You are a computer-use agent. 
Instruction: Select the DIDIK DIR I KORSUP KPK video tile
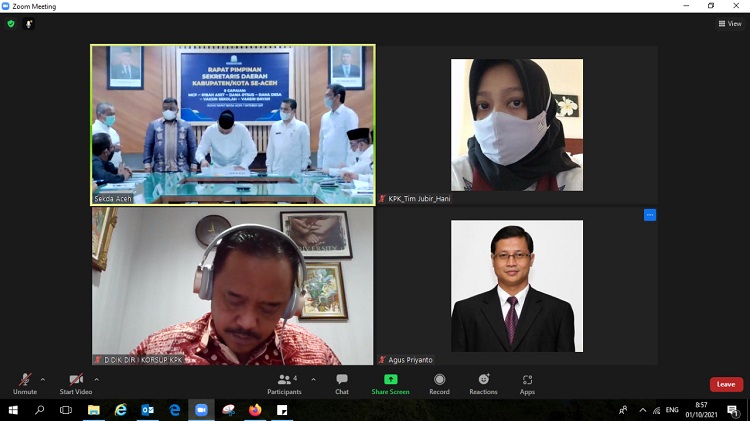pyautogui.click(x=233, y=286)
